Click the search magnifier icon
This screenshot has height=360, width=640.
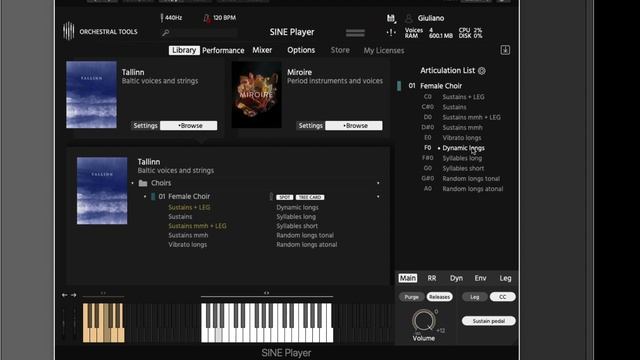165,32
